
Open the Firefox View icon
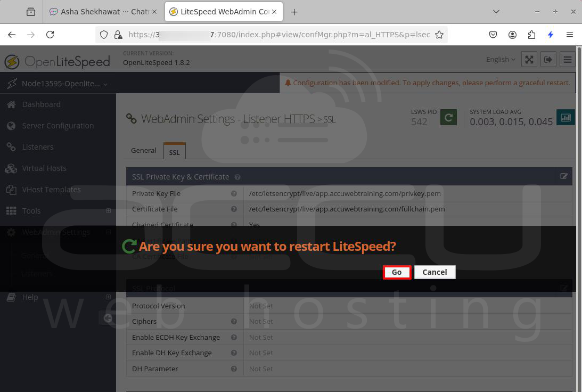pyautogui.click(x=31, y=12)
